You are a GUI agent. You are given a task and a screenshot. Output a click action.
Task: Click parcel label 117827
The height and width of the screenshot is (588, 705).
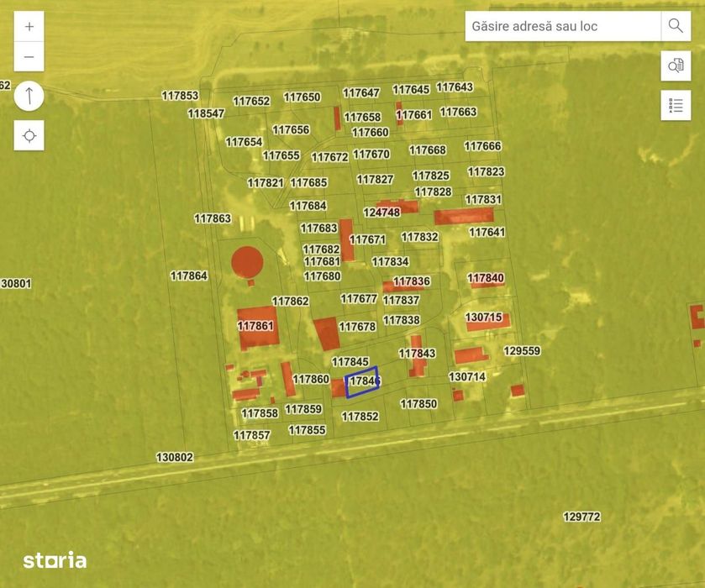pos(375,180)
